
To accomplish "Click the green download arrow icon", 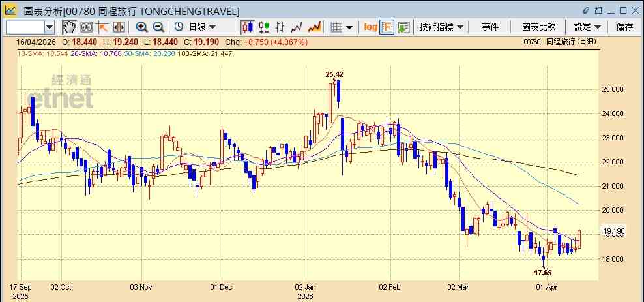I will point(403,27).
